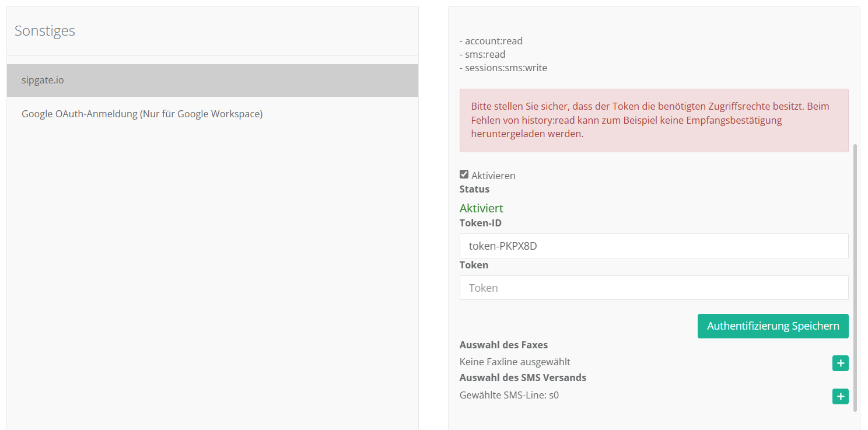Click the plus icon to add a Faxline
This screenshot has height=430, width=868.
pos(840,363)
